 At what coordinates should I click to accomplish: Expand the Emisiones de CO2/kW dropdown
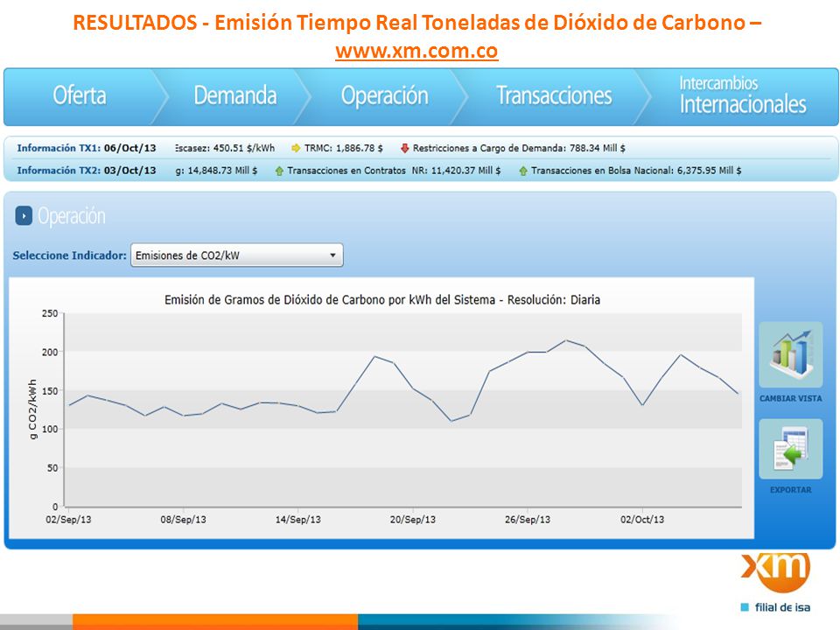click(x=237, y=255)
